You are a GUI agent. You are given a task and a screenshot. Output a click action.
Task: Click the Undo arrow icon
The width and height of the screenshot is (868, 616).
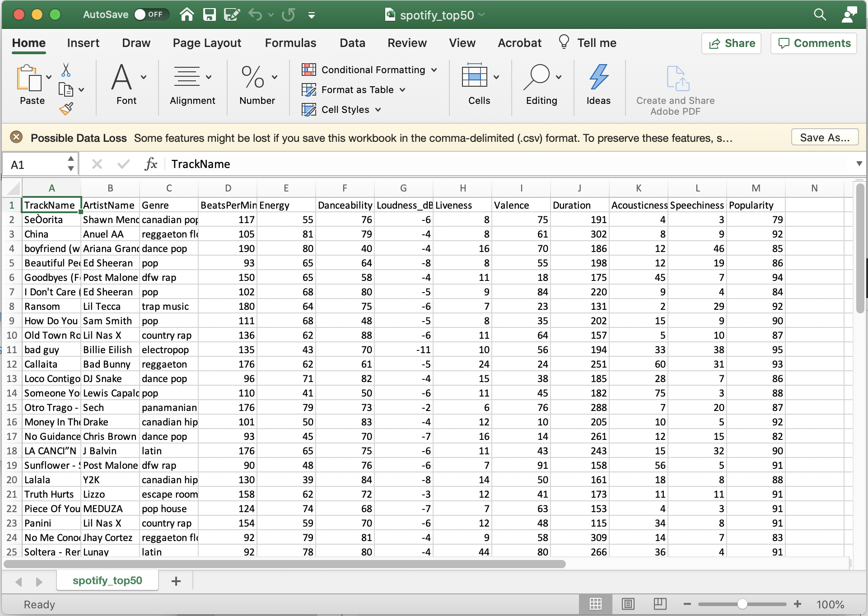point(255,15)
